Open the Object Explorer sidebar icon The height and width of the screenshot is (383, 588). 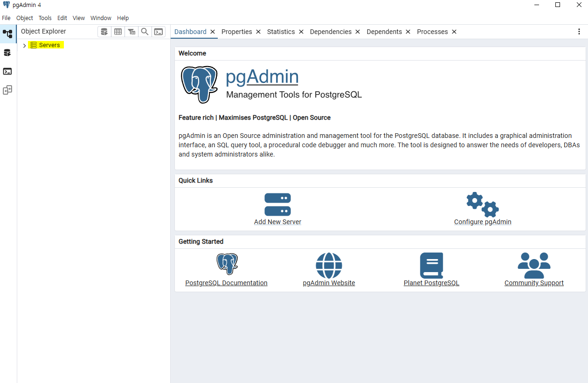8,34
